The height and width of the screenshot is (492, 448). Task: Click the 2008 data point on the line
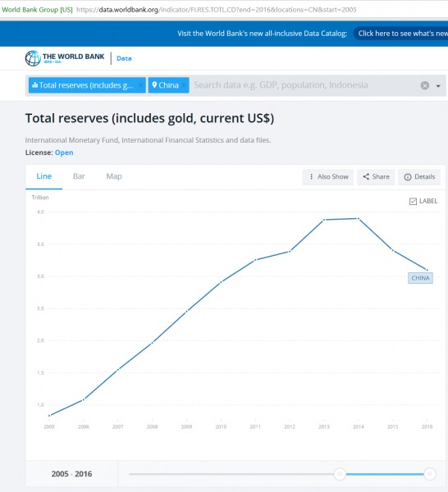point(153,343)
